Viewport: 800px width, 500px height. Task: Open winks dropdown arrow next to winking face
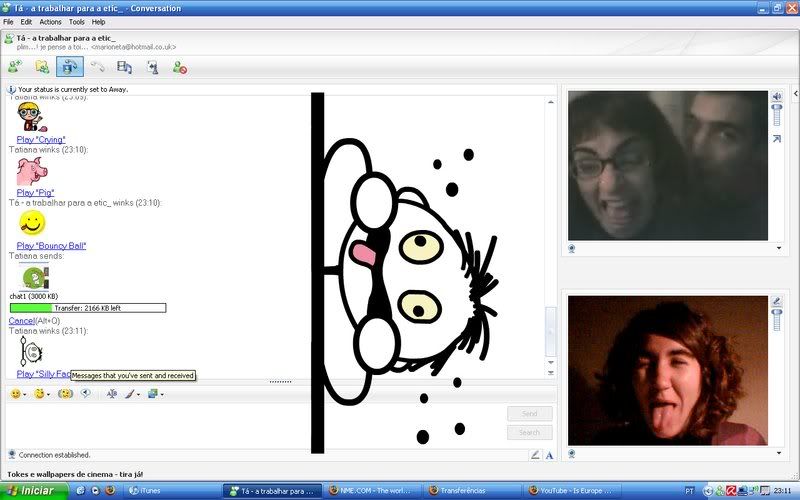48,394
